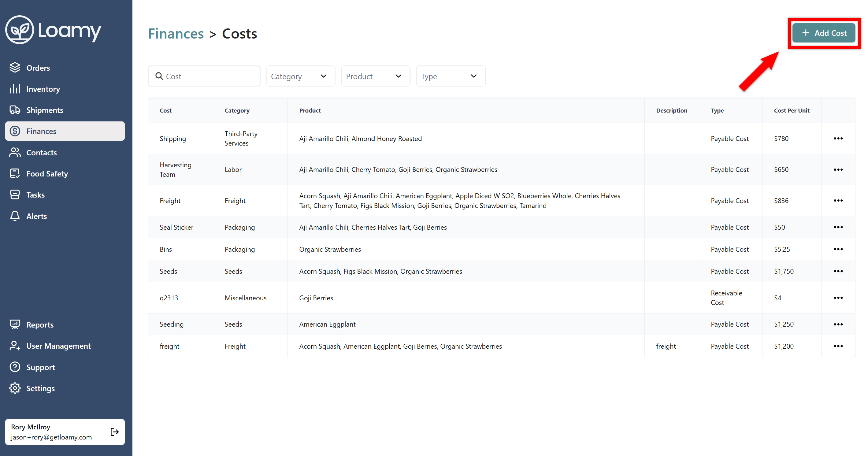Click the Alerts bell icon
Screen dimensions: 868x456
[x=15, y=216]
